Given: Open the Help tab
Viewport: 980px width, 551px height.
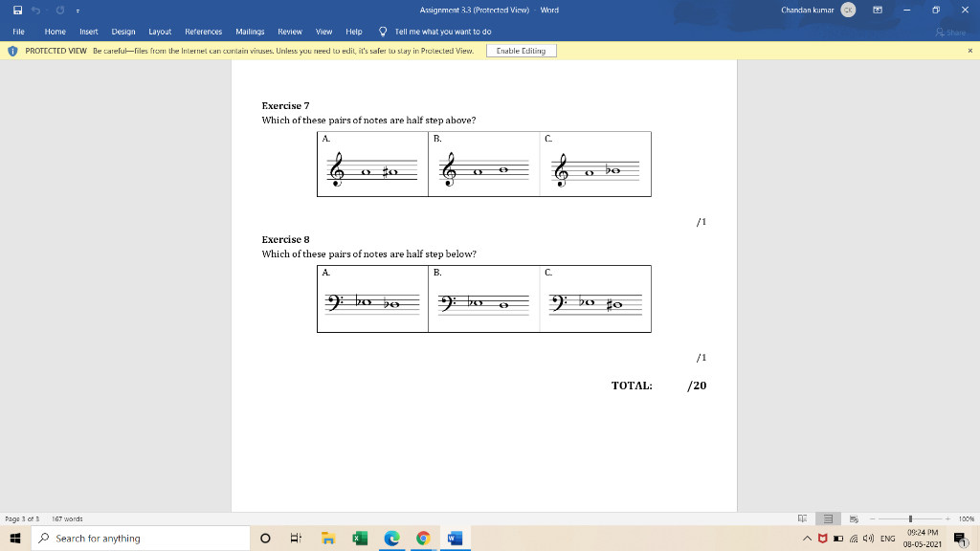Looking at the screenshot, I should [354, 32].
